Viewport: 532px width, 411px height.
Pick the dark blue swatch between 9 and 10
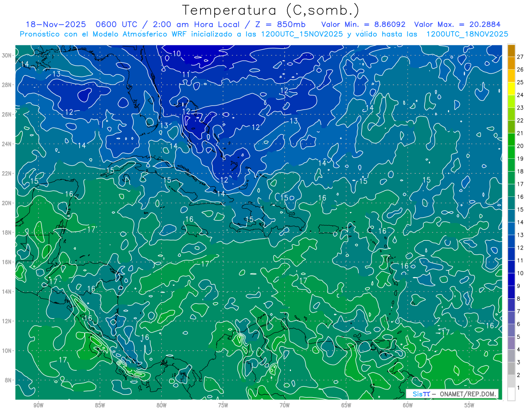pos(512,280)
